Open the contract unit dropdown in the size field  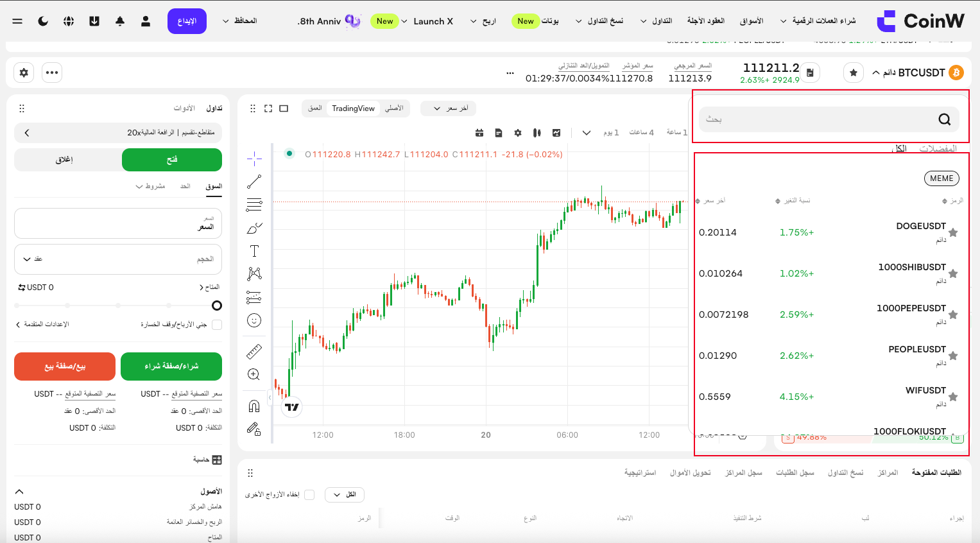tap(33, 259)
